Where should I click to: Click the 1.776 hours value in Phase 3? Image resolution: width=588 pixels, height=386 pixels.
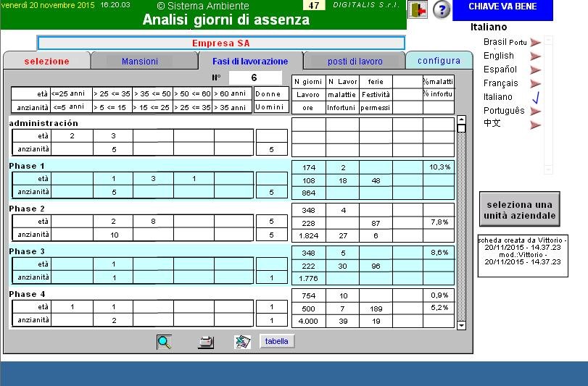308,279
